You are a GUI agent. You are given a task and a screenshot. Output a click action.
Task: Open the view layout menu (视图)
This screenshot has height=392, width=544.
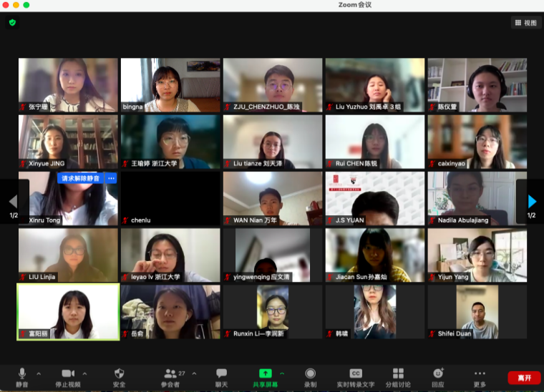pos(526,23)
